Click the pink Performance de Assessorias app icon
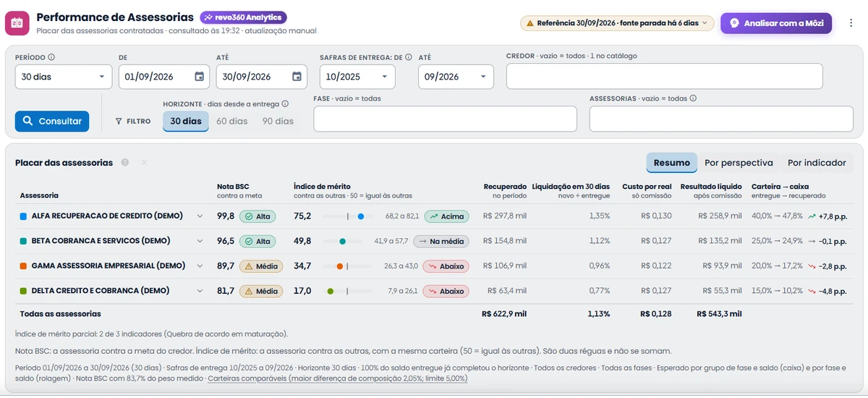This screenshot has width=868, height=398. [x=17, y=23]
